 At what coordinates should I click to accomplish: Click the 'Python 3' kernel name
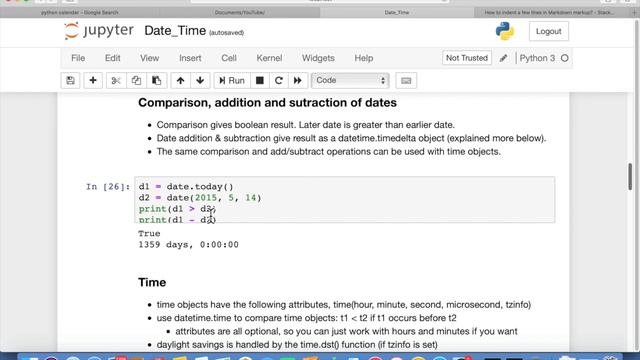click(x=537, y=58)
